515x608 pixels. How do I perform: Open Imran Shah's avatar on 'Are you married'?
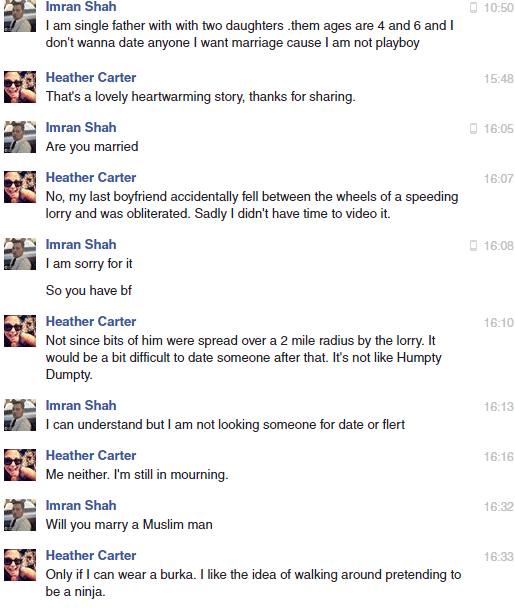[20, 137]
